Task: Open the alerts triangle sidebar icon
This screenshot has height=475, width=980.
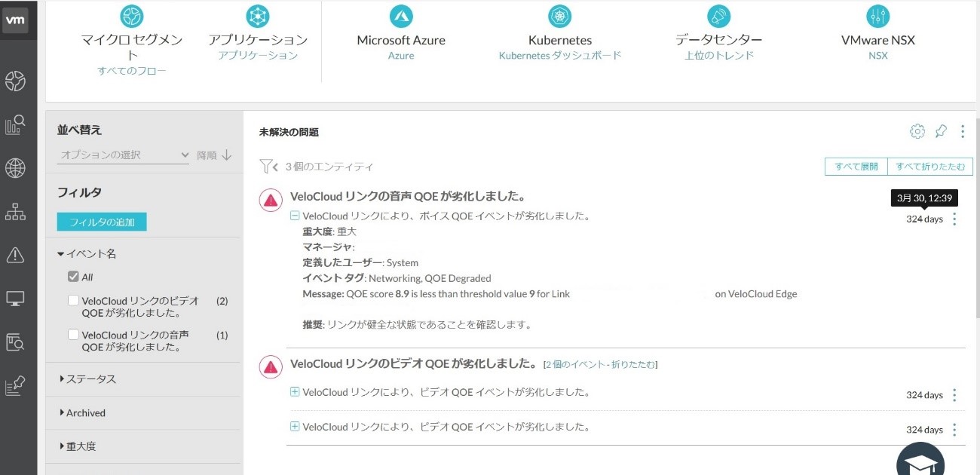Action: [x=16, y=255]
